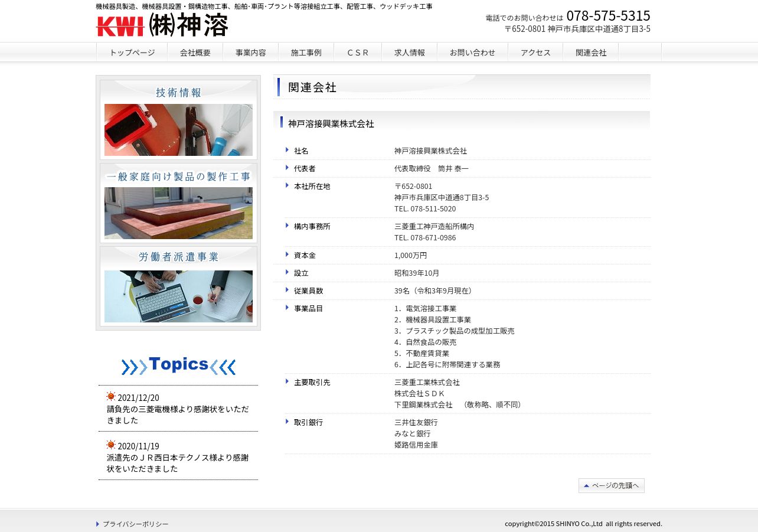
Task: Open the プライバシーポリシー link
Action: pyautogui.click(x=136, y=524)
